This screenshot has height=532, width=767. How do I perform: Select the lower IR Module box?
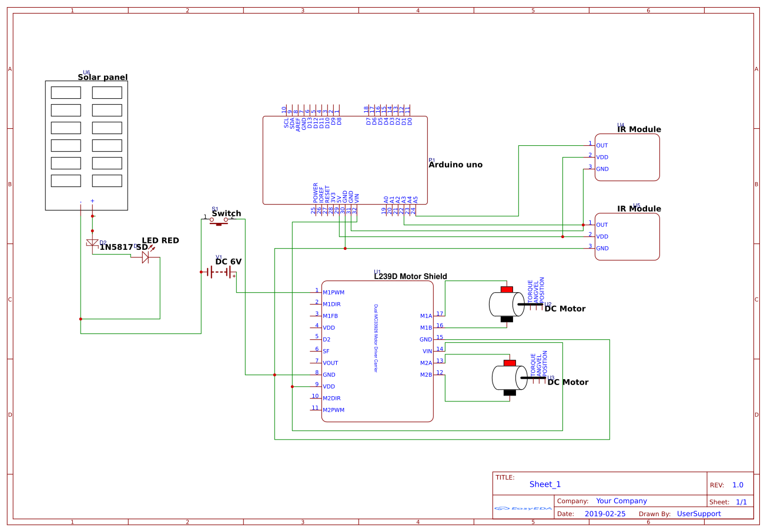pos(627,236)
